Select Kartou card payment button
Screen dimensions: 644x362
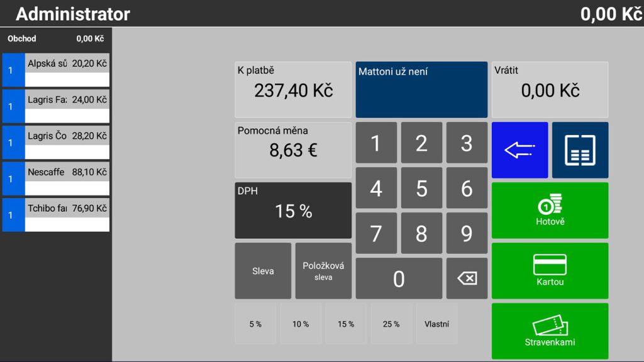pyautogui.click(x=550, y=271)
